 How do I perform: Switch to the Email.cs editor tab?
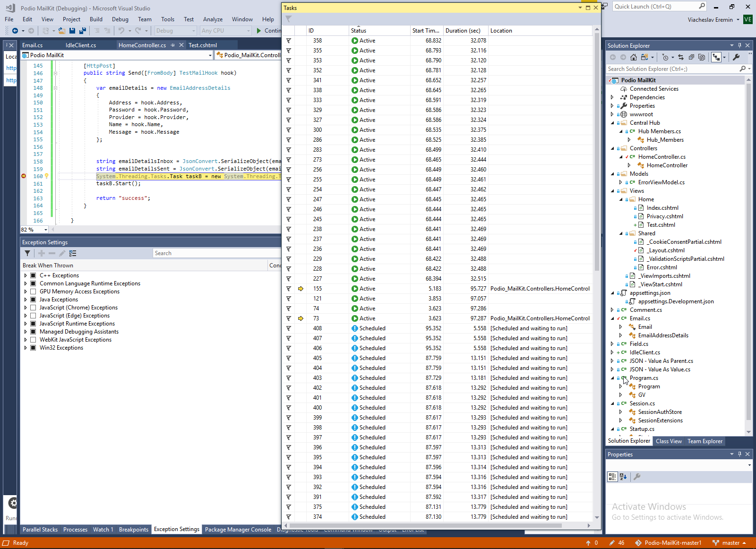click(33, 45)
